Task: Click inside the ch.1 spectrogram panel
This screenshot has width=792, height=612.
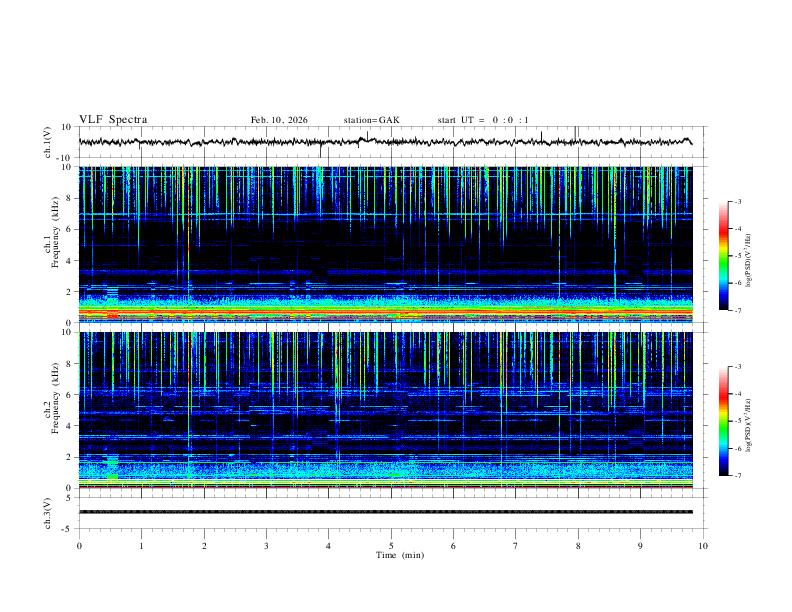Action: (x=385, y=244)
